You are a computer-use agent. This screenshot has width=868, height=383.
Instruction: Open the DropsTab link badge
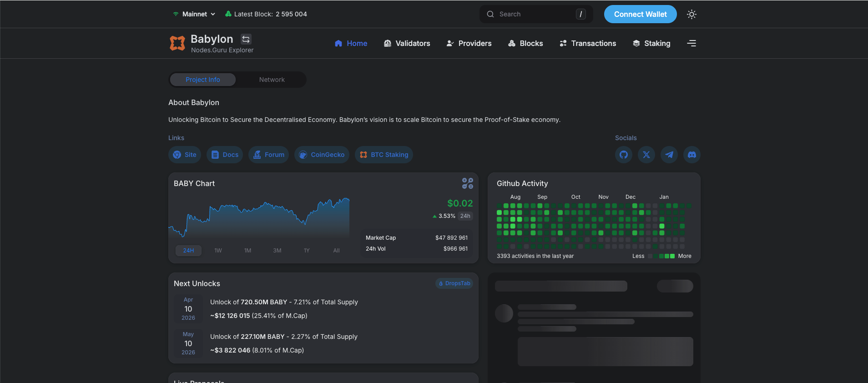pos(454,283)
